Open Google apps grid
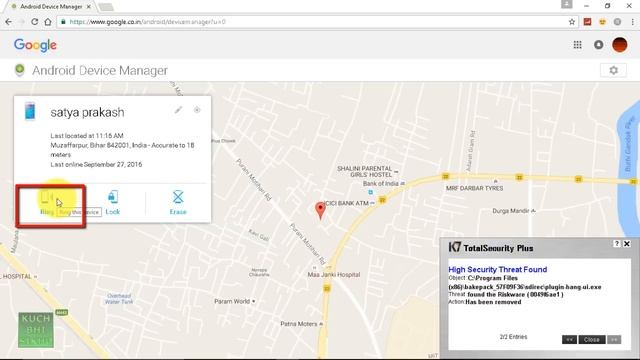 pos(578,45)
